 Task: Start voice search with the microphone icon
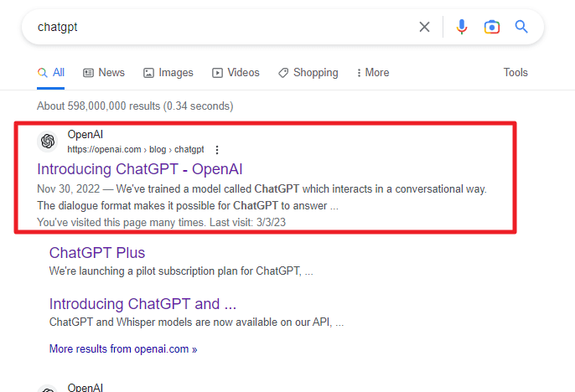tap(462, 27)
